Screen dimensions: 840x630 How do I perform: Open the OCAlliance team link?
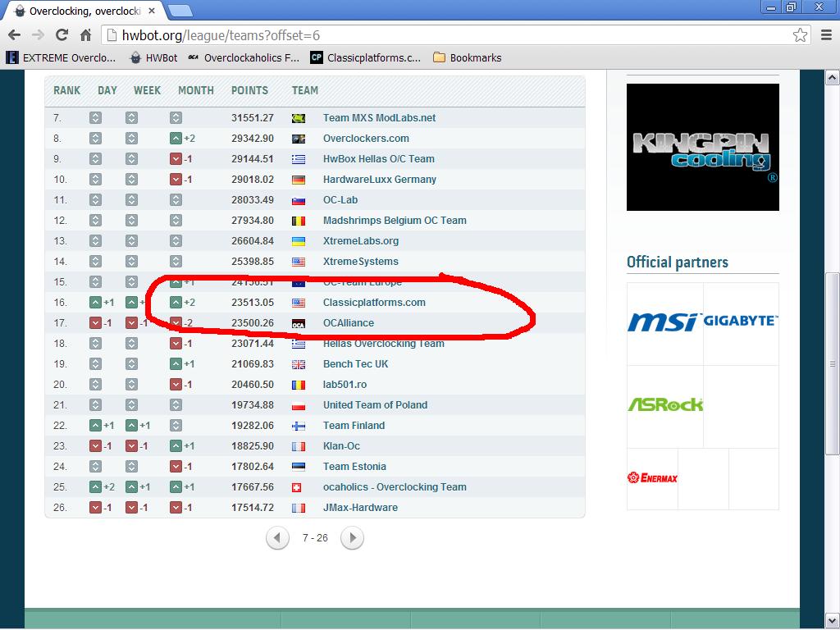348,323
